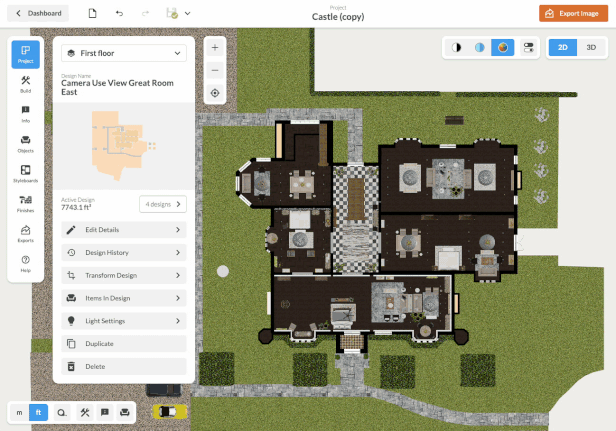Expand the 4 designs list
Image resolution: width=616 pixels, height=431 pixels.
click(163, 204)
